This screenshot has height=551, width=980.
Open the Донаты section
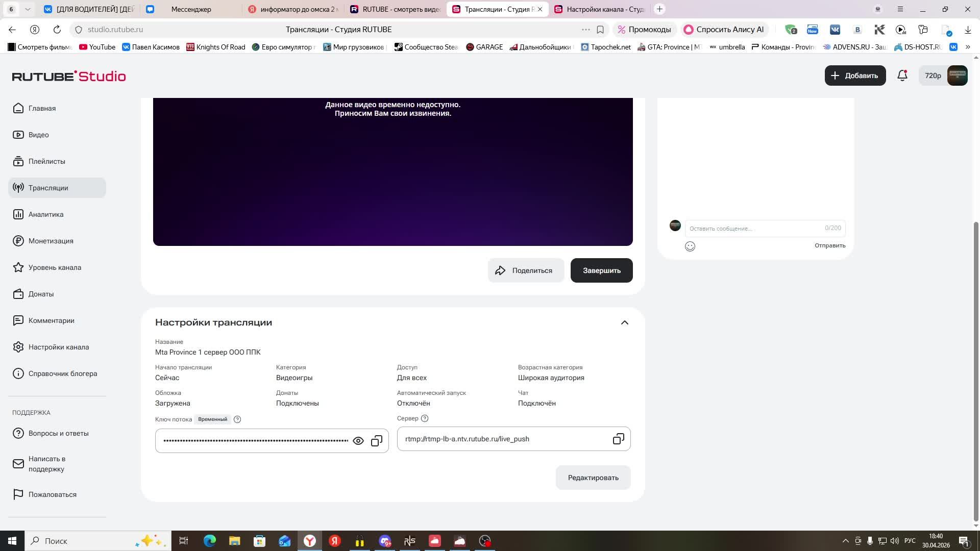[x=41, y=294]
